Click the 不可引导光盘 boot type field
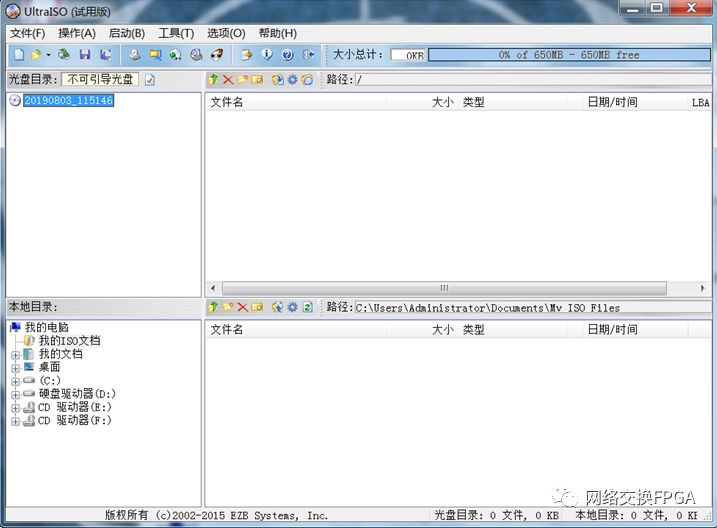Image resolution: width=717 pixels, height=528 pixels. tap(100, 80)
